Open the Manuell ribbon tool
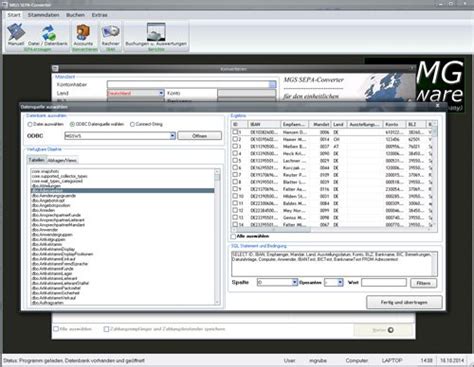 (16, 35)
